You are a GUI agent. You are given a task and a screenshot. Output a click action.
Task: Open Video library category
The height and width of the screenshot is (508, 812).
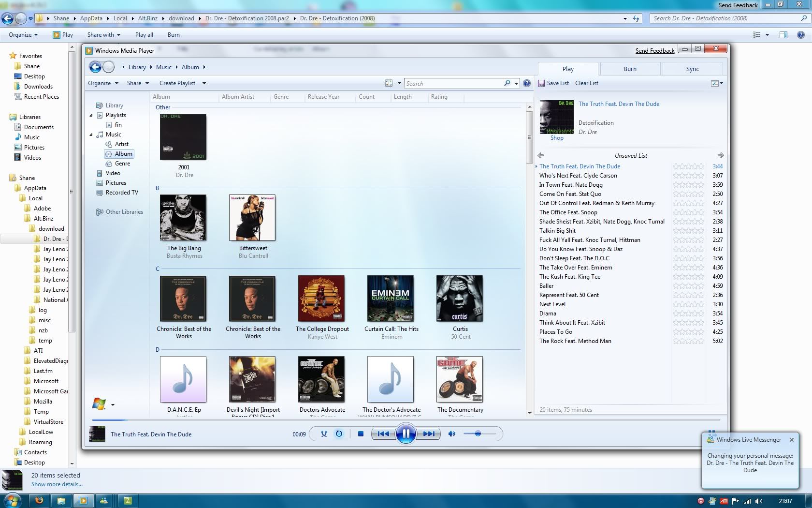(x=113, y=173)
